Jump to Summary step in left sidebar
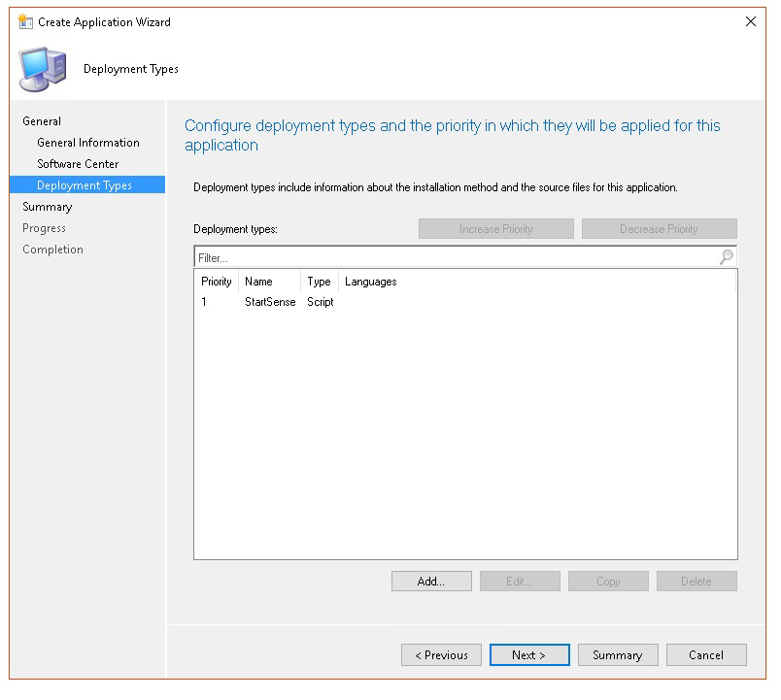This screenshot has width=781, height=700. click(x=48, y=207)
